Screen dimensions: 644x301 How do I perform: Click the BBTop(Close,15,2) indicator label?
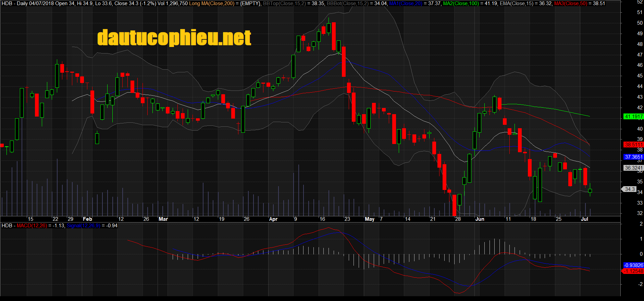(x=284, y=3)
